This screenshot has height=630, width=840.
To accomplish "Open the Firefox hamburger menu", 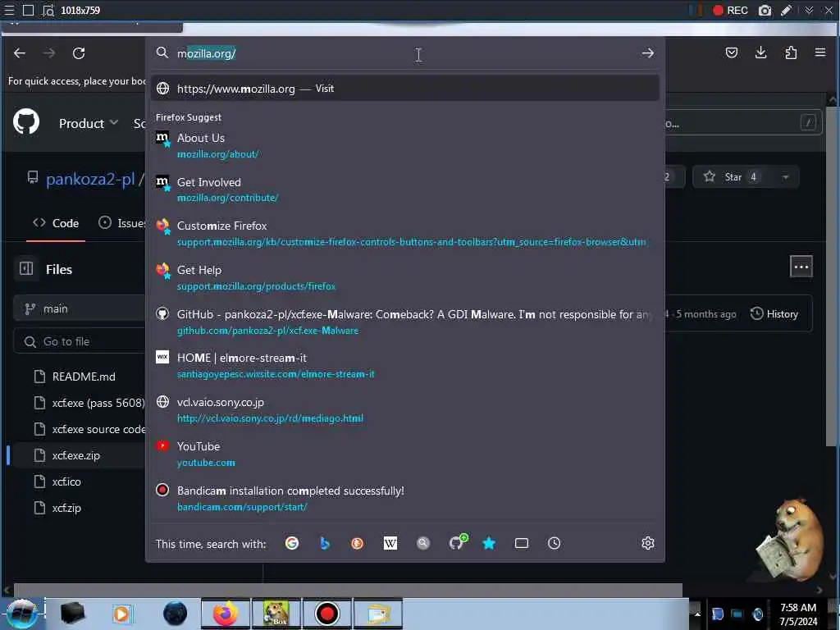I will click(820, 52).
